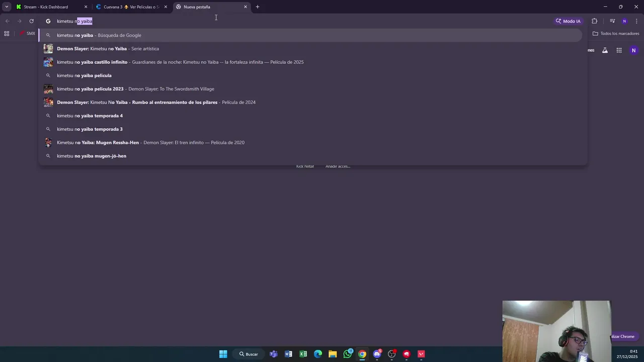The image size is (644, 362).
Task: Click the Añadir acceso shortcut label
Action: [338, 166]
